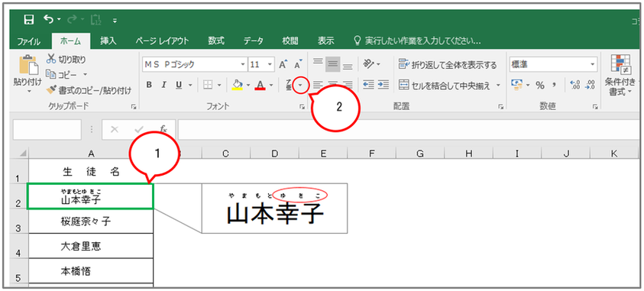This screenshot has height=291, width=644.
Task: Open the ファイル tab
Action: pos(28,41)
